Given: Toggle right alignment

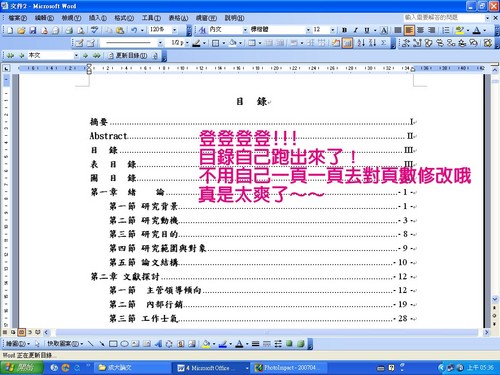Looking at the screenshot, I should 431,30.
